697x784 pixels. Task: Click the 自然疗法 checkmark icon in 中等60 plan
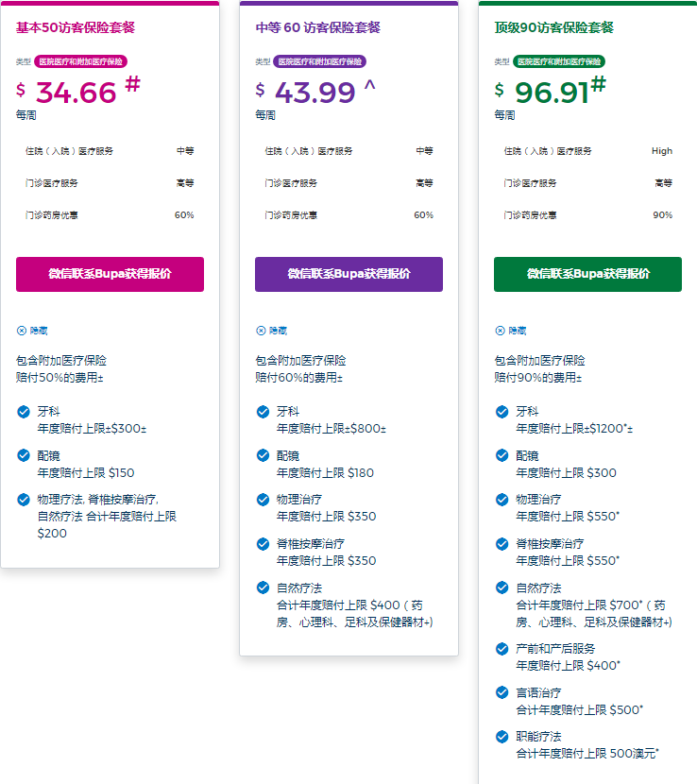click(x=263, y=588)
